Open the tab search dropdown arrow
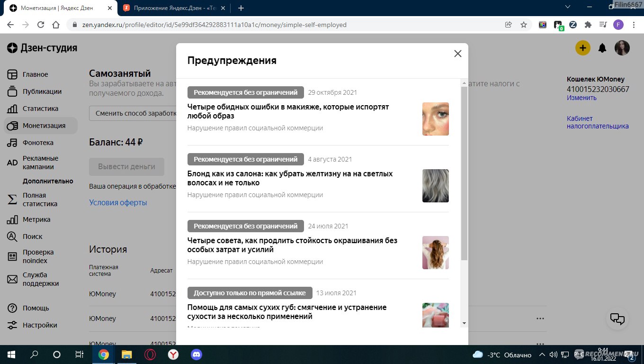The image size is (644, 364). [568, 7]
